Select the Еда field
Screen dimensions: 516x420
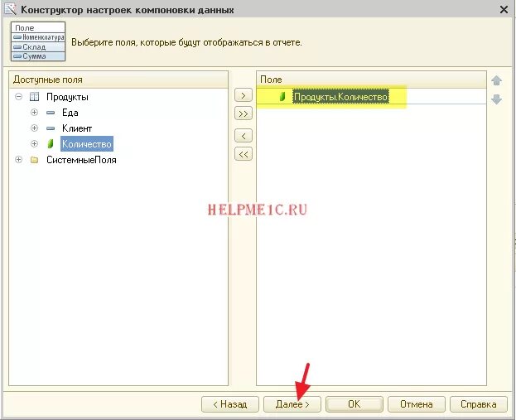click(x=70, y=113)
